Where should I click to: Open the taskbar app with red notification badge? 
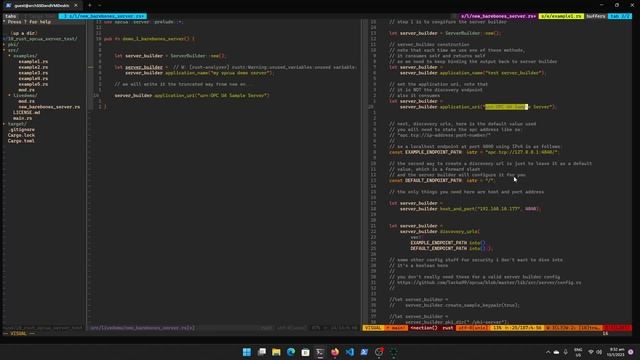(379, 352)
